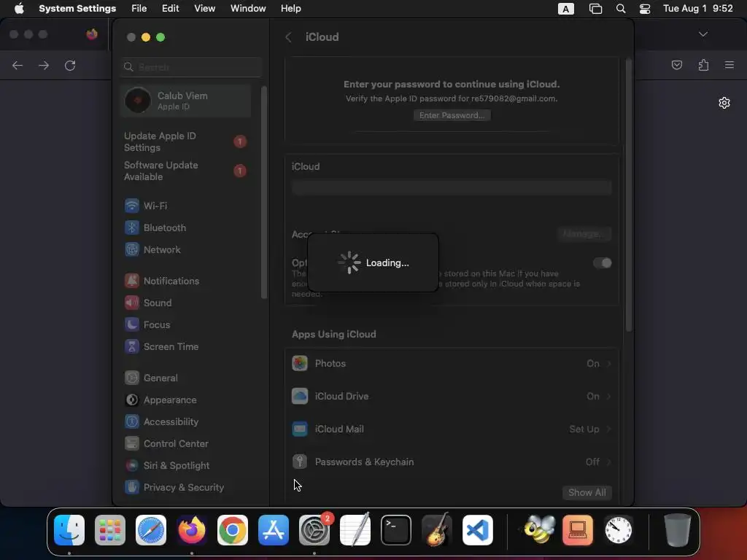Image resolution: width=747 pixels, height=560 pixels.
Task: Open Control Center in menu bar
Action: (645, 9)
